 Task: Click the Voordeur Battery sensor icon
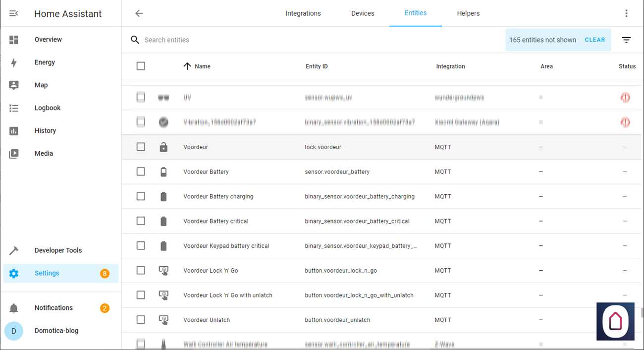pyautogui.click(x=163, y=172)
